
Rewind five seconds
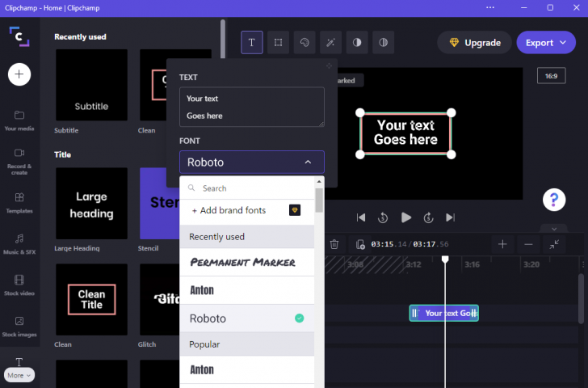point(383,217)
